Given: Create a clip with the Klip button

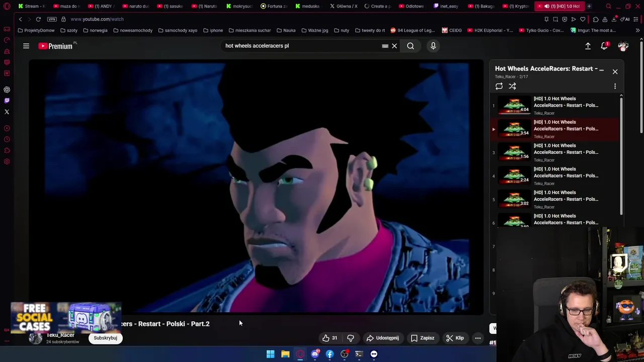Looking at the screenshot, I should point(455,338).
